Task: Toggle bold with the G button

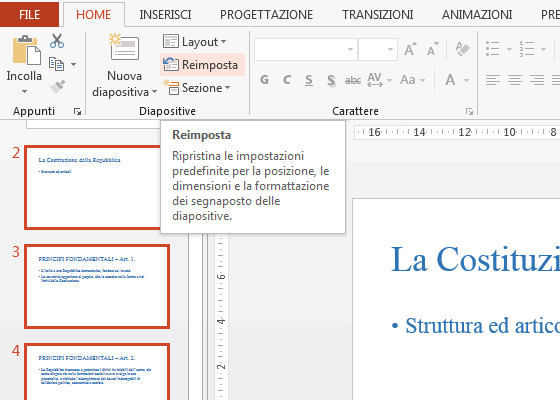Action: pos(264,80)
